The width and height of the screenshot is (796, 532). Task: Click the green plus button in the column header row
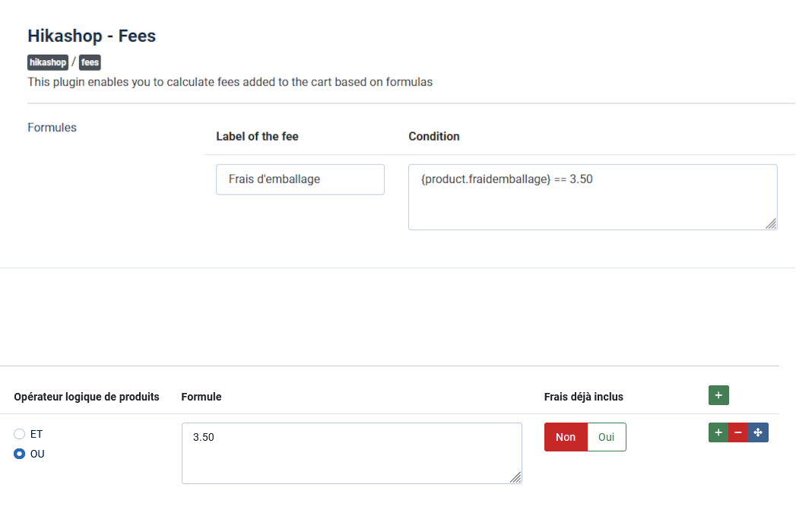718,395
